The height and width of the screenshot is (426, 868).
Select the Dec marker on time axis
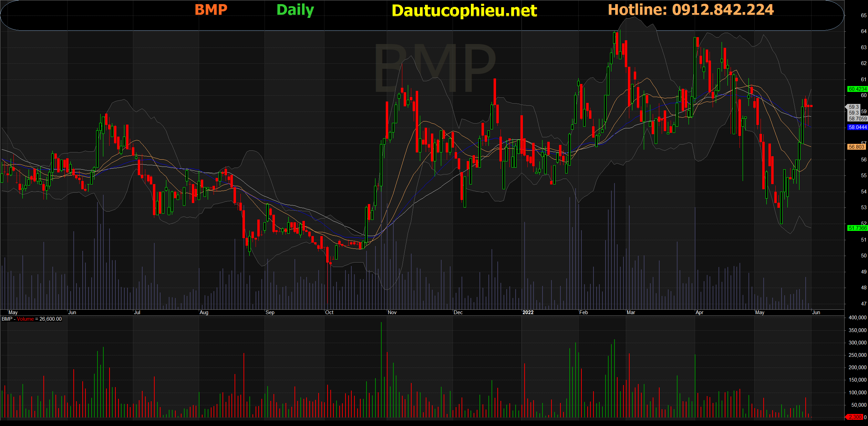(458, 312)
